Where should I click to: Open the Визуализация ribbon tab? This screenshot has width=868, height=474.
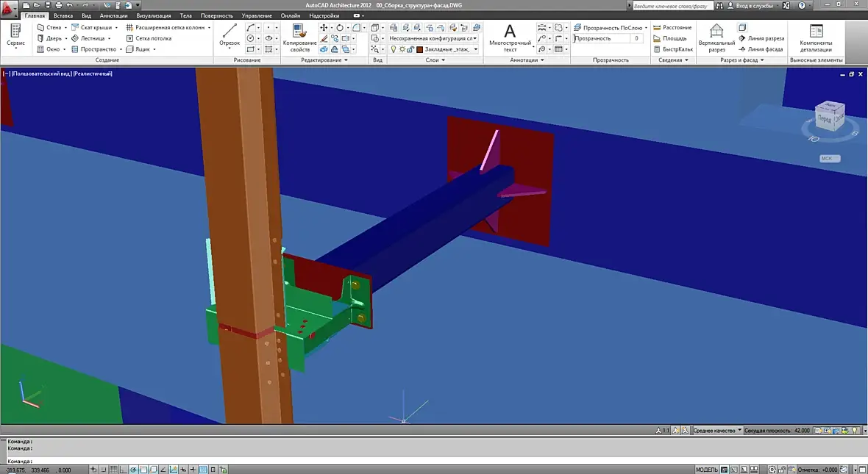tap(153, 15)
